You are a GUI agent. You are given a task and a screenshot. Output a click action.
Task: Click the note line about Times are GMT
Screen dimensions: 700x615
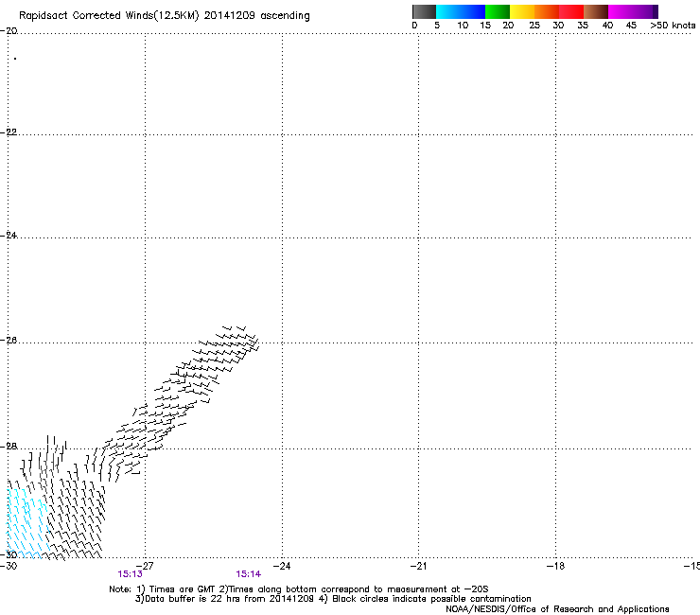click(299, 589)
